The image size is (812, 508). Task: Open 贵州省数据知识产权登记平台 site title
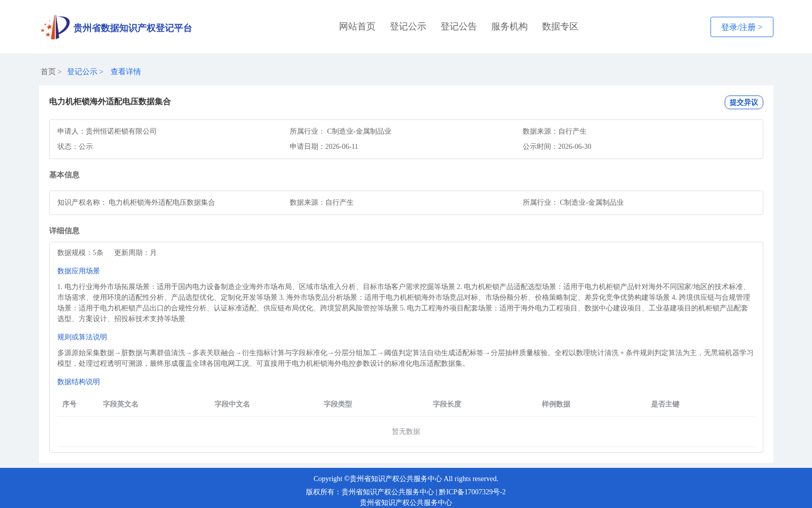(x=132, y=28)
